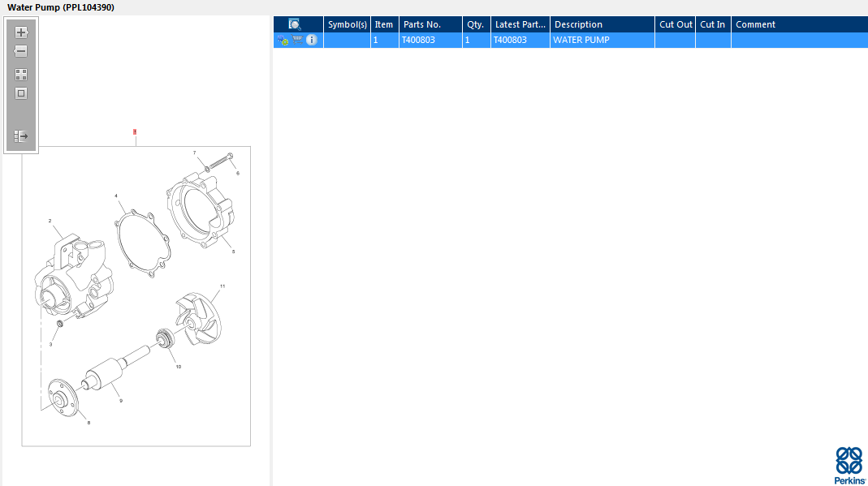
Task: Sort by the Qty. column header
Action: tap(476, 24)
